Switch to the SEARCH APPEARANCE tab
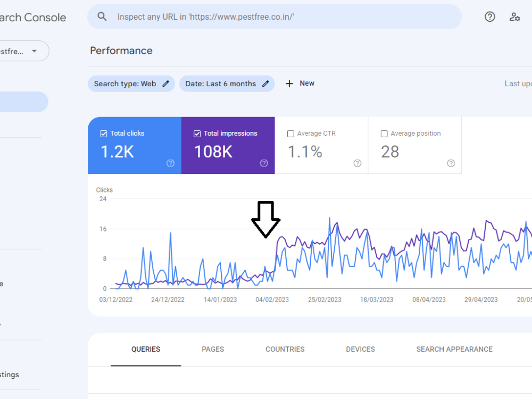 pyautogui.click(x=454, y=349)
